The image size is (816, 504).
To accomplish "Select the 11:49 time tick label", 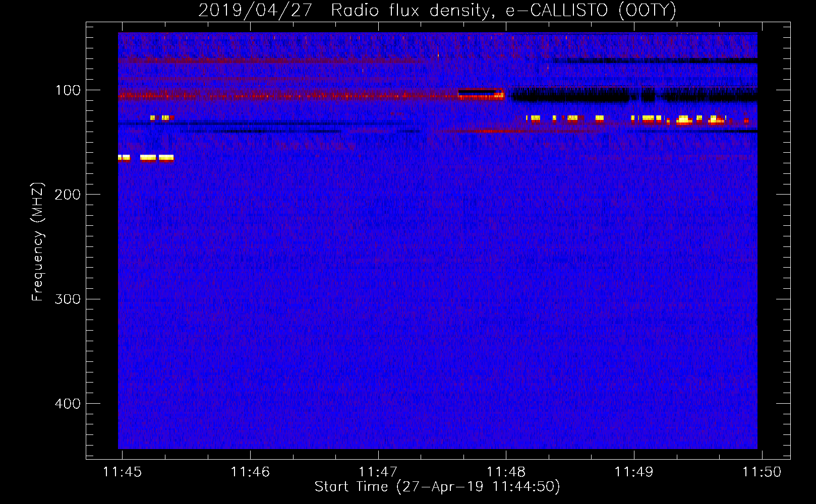I will click(634, 472).
